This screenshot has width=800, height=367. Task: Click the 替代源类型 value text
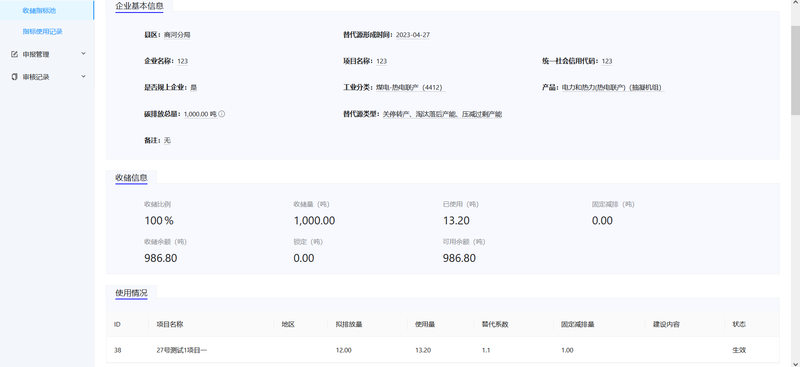click(x=442, y=114)
